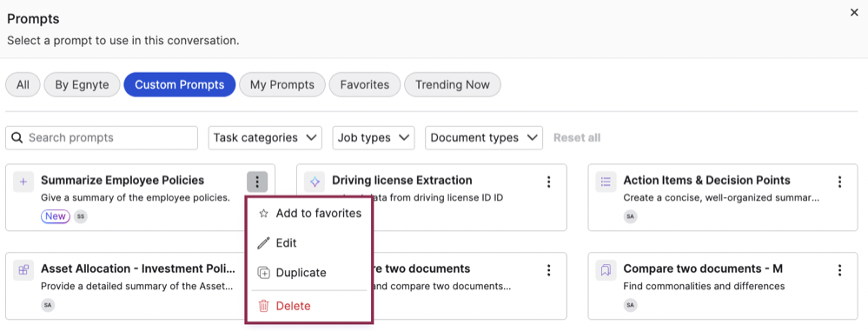The height and width of the screenshot is (331, 868).
Task: Open three-dot menu for Action Items & Decision Points
Action: coord(840,182)
